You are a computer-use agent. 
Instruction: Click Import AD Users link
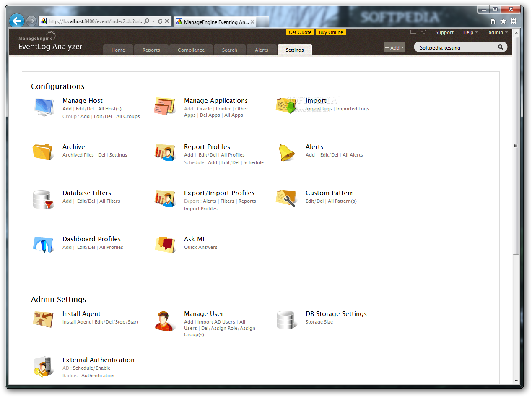tap(216, 322)
